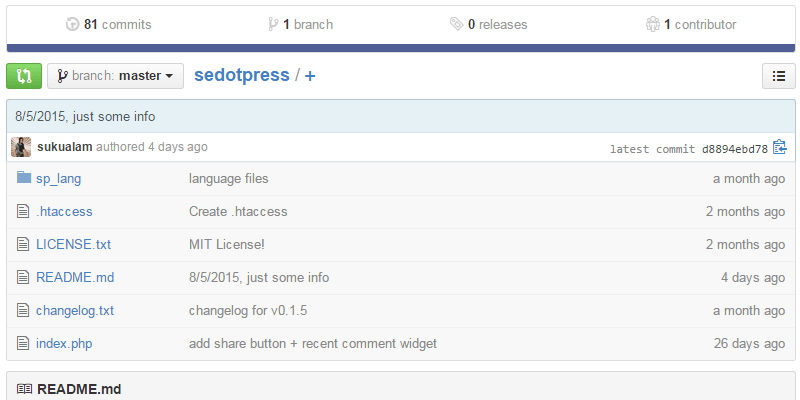Screen dimensions: 800x400
Task: Open the LICENSE.txt file
Action: click(x=73, y=244)
